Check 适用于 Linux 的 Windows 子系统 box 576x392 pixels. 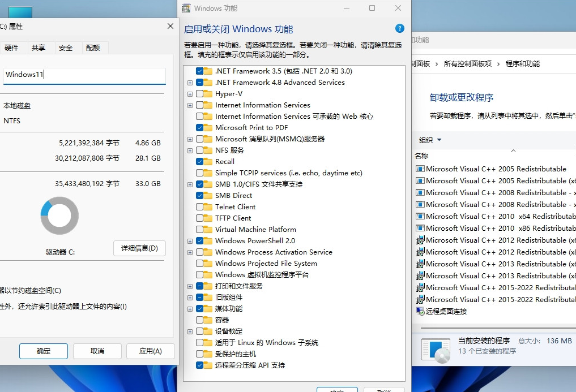[199, 342]
